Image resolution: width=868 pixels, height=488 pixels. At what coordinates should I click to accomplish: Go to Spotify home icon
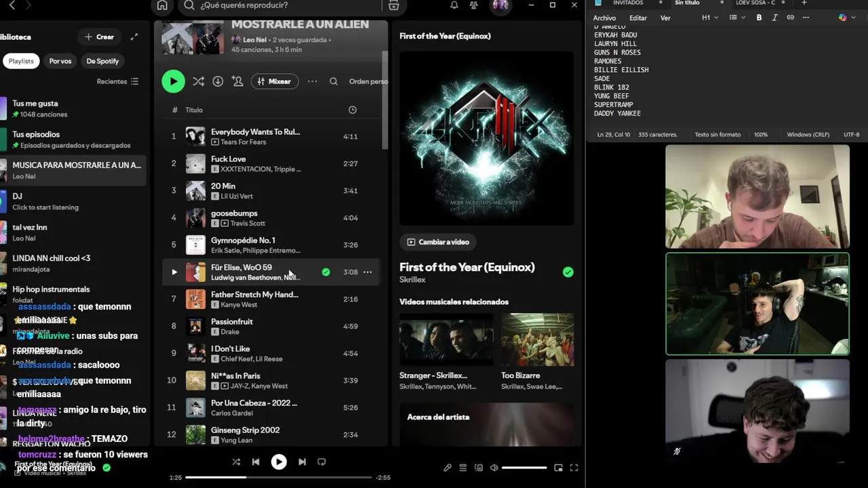coord(162,5)
